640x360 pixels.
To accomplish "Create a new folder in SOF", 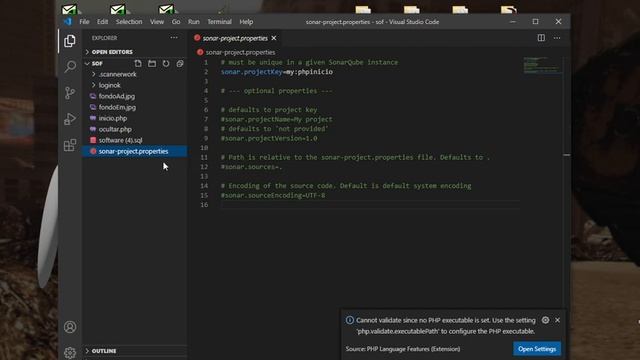I will point(152,64).
